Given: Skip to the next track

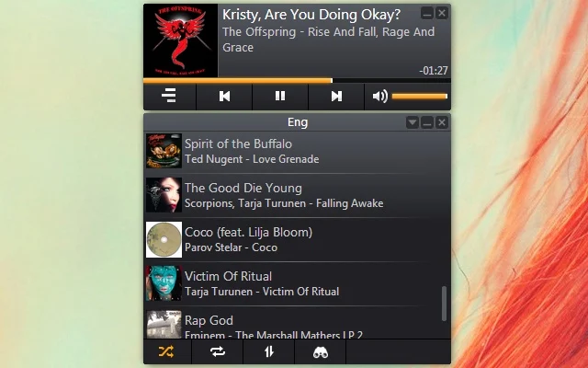Looking at the screenshot, I should pos(336,96).
